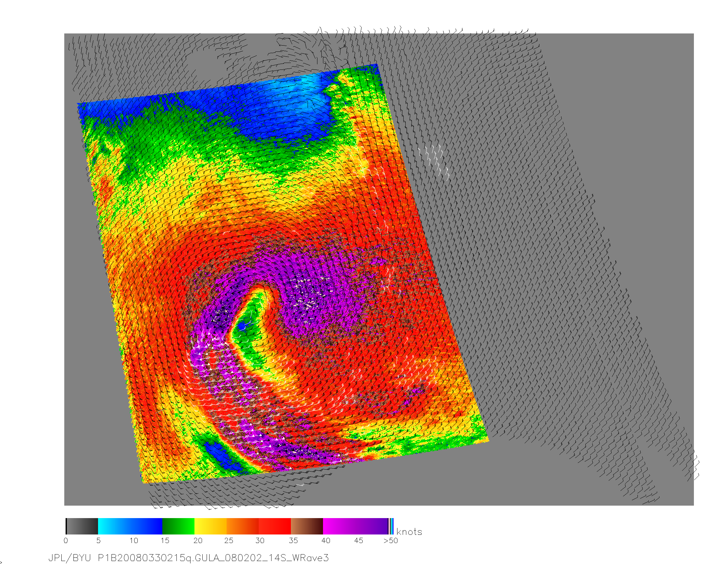The height and width of the screenshot is (564, 728).
Task: Click the '20' colorbar tick label
Action: coord(198,541)
